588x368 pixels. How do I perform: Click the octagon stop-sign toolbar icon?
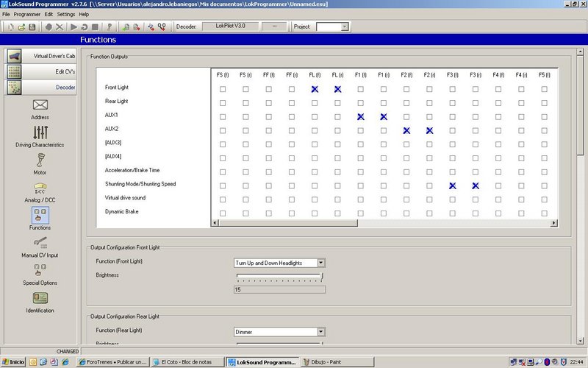(49, 27)
